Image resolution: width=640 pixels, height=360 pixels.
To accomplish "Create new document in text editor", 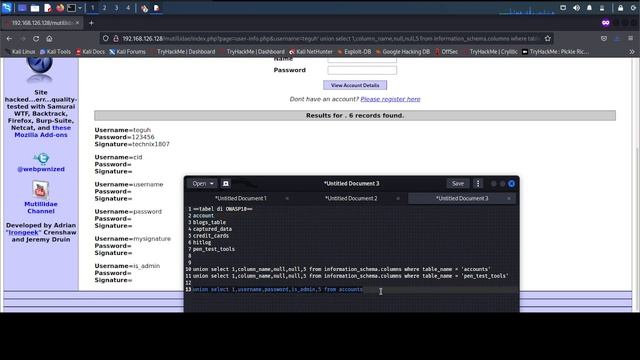I will click(x=226, y=184).
